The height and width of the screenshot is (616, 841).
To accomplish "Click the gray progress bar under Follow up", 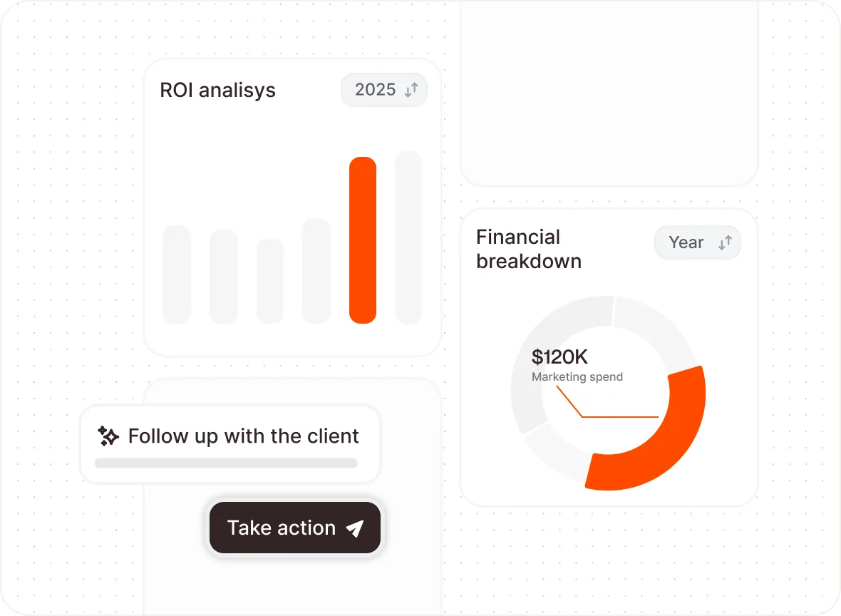I will 226,463.
